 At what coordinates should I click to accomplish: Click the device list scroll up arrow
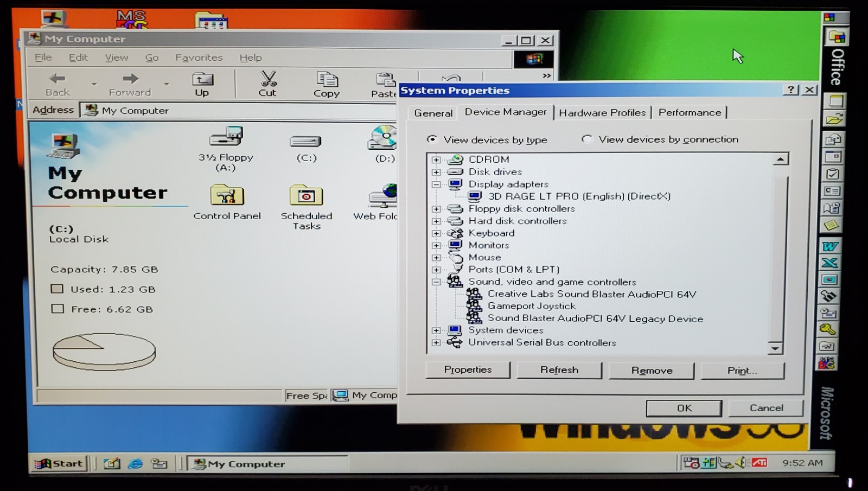click(780, 159)
